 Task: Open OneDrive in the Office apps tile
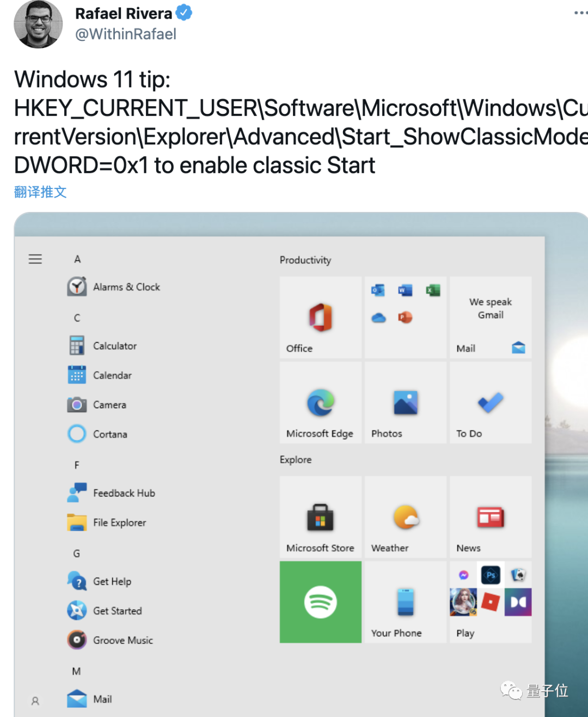point(378,318)
